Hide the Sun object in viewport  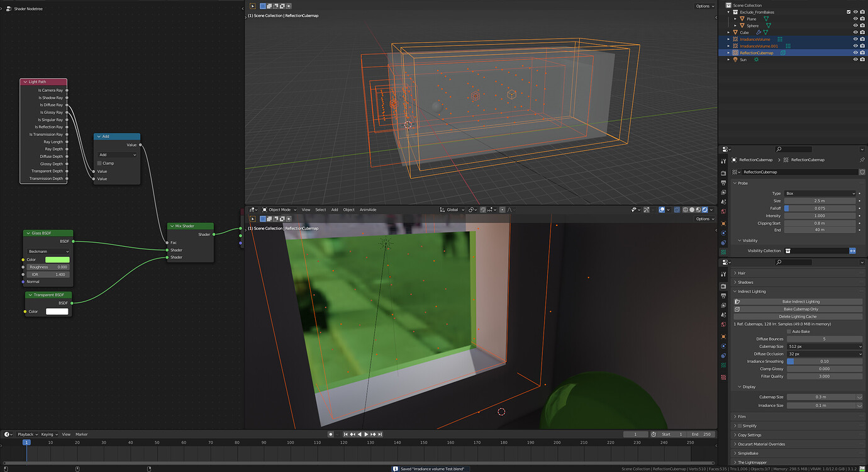tap(855, 60)
